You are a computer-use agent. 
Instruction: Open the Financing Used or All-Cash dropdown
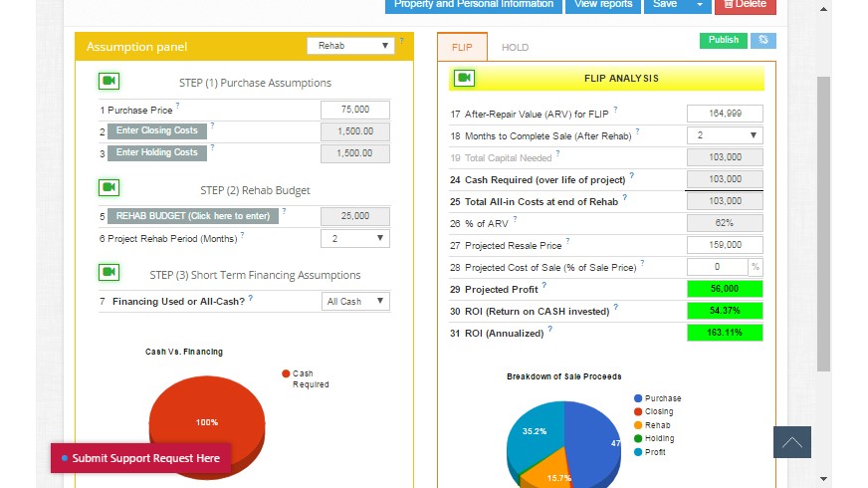pos(355,301)
